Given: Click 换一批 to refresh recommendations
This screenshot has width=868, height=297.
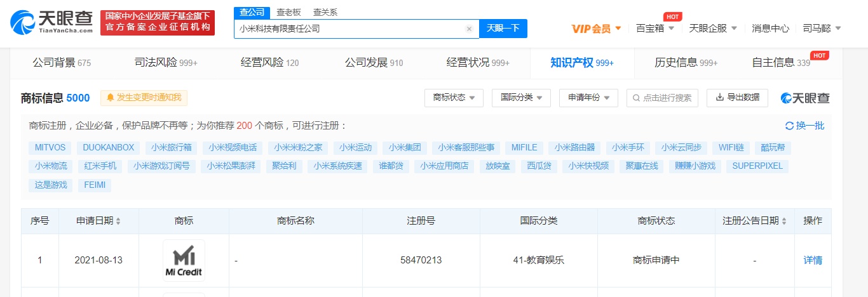Looking at the screenshot, I should [x=804, y=126].
